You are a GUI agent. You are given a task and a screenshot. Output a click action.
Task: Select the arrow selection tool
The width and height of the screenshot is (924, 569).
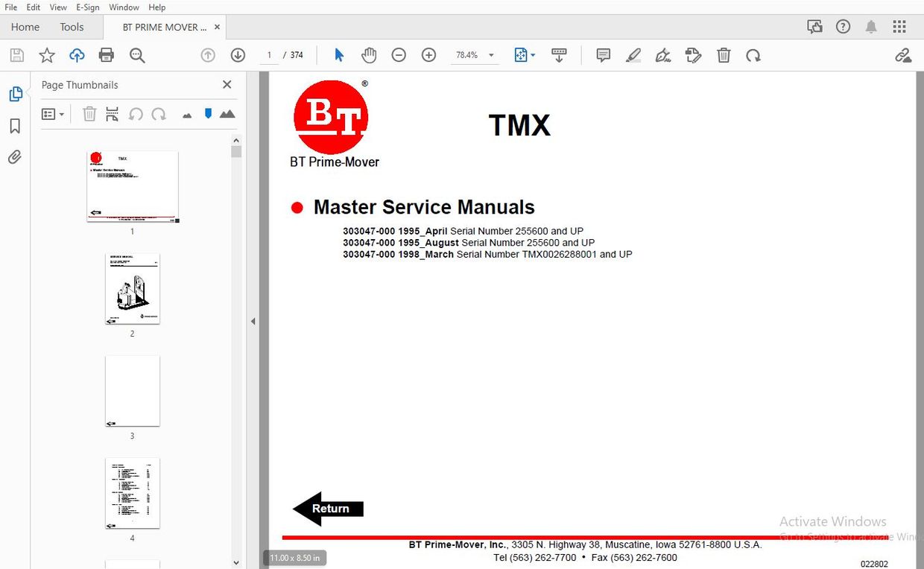pyautogui.click(x=339, y=54)
